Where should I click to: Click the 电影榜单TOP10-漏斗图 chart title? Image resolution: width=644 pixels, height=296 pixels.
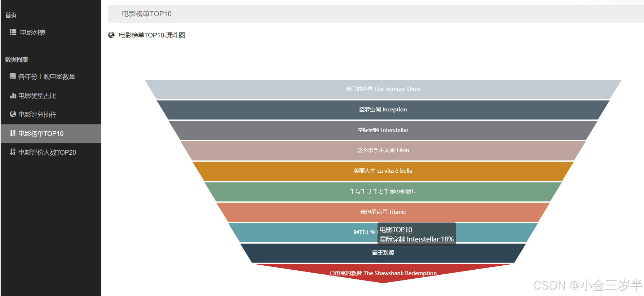tap(152, 35)
